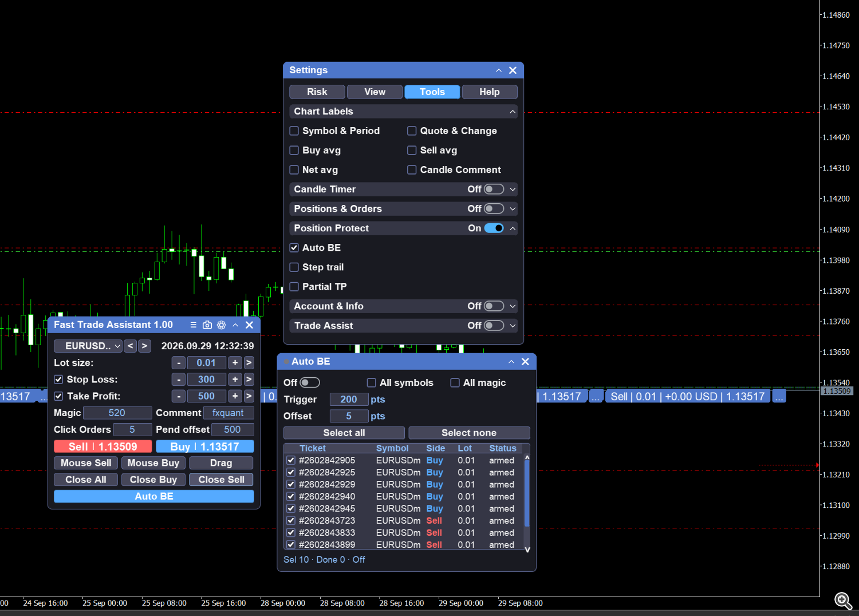Expand the Positions & Orders section chevron
This screenshot has width=859, height=616.
click(513, 209)
